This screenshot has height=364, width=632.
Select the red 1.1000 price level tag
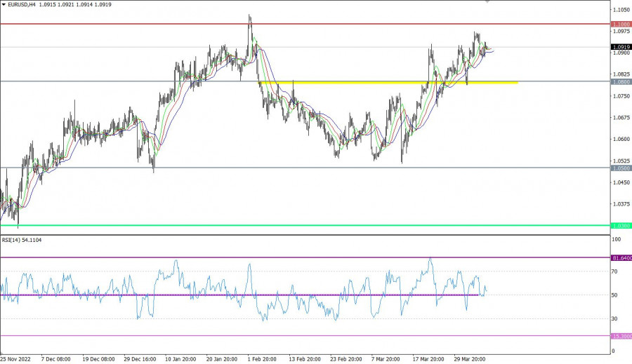coord(621,24)
